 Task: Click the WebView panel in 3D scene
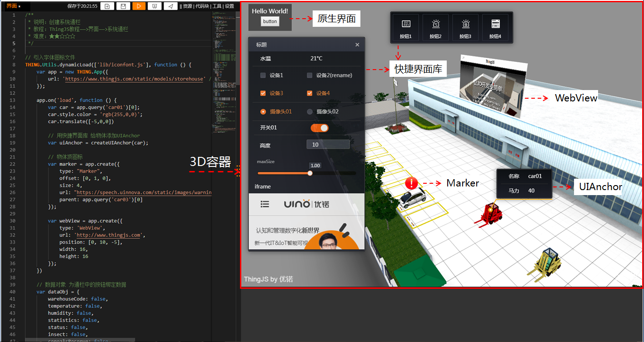(494, 87)
